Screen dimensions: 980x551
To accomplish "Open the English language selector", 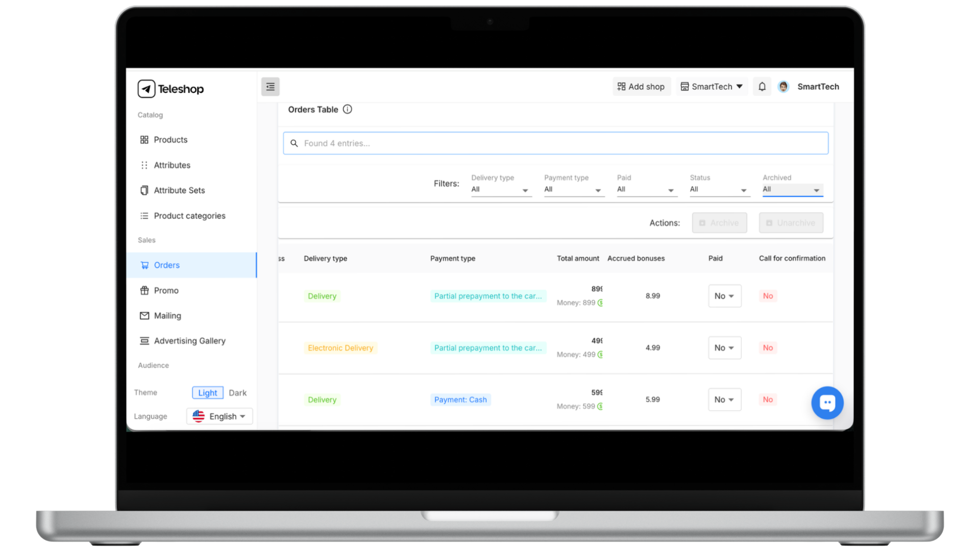I will pos(219,416).
